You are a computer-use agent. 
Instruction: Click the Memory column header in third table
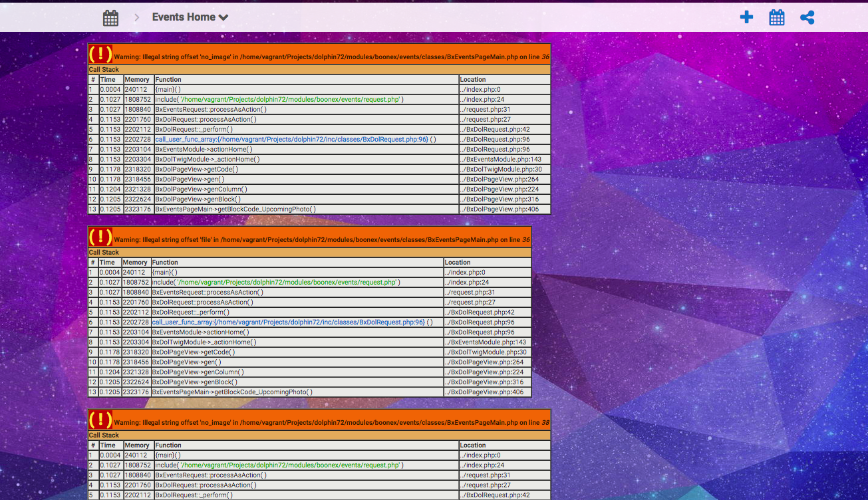[137, 445]
